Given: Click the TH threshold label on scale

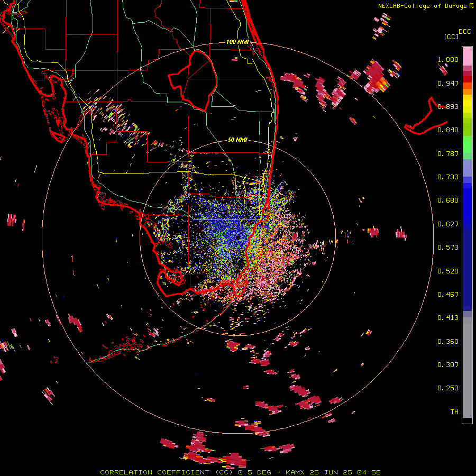Looking at the screenshot, I should click(454, 412).
